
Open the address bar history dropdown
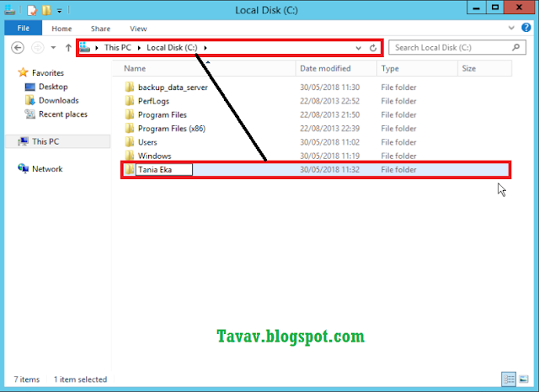358,48
